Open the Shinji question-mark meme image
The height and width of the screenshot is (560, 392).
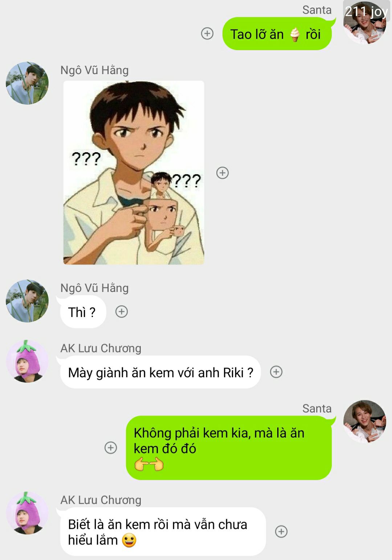click(x=134, y=173)
